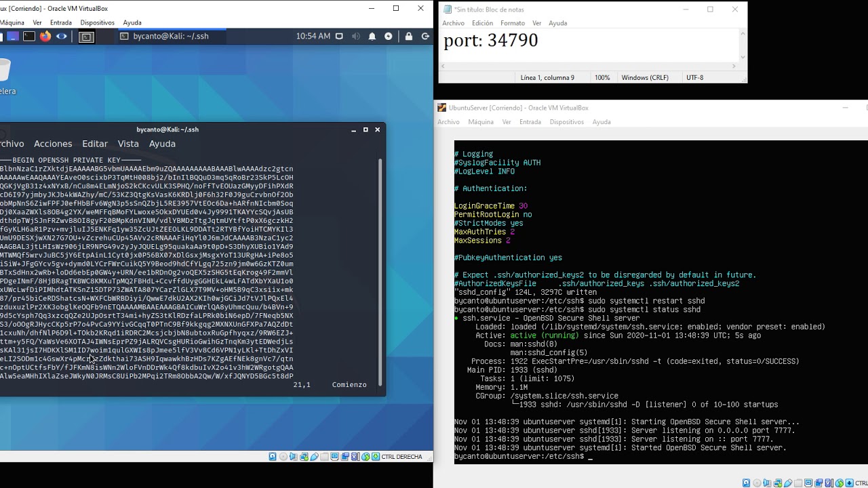Click Notepad horizontal scrollbar left arrow
Viewport: 868px width, 488px height.
tap(443, 66)
